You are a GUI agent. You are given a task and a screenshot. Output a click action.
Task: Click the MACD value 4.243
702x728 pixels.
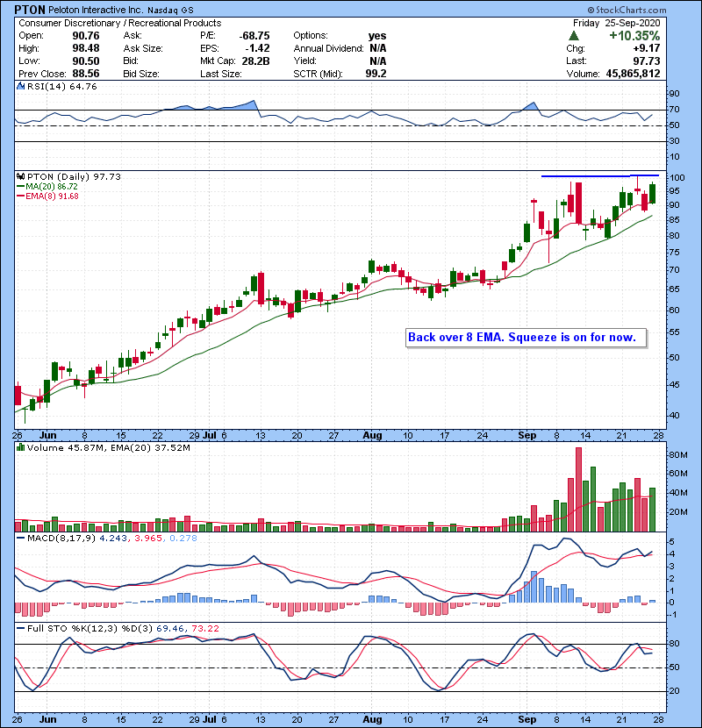113,539
